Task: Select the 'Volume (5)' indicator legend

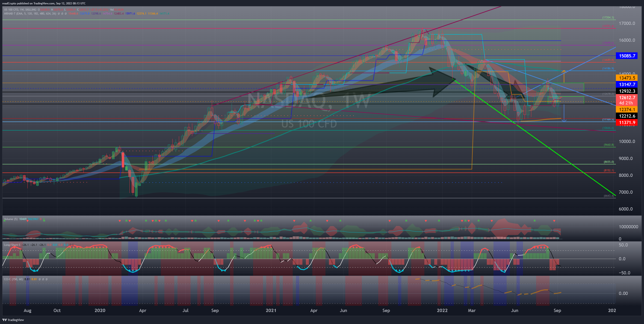Action: point(11,219)
